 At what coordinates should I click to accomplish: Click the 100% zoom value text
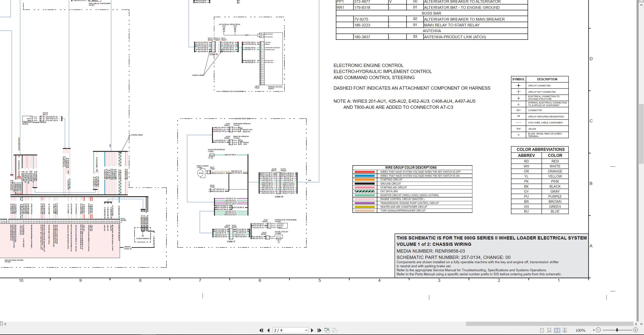point(580,330)
